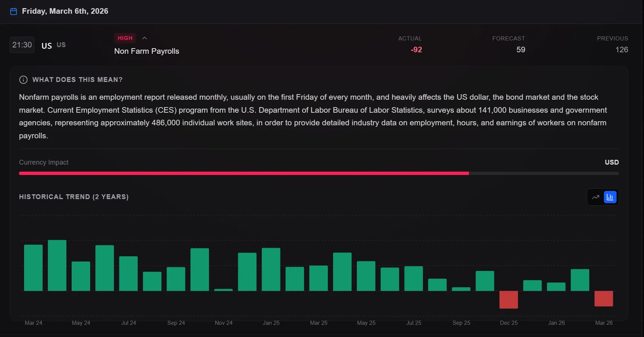
Task: Click the Friday, March 6th, 2026 header
Action: coord(65,11)
